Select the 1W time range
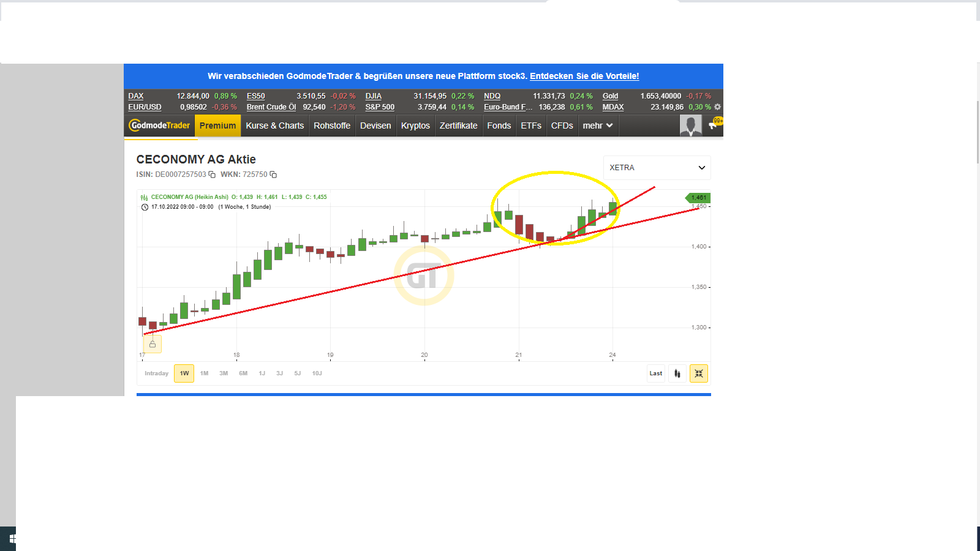 pyautogui.click(x=184, y=373)
